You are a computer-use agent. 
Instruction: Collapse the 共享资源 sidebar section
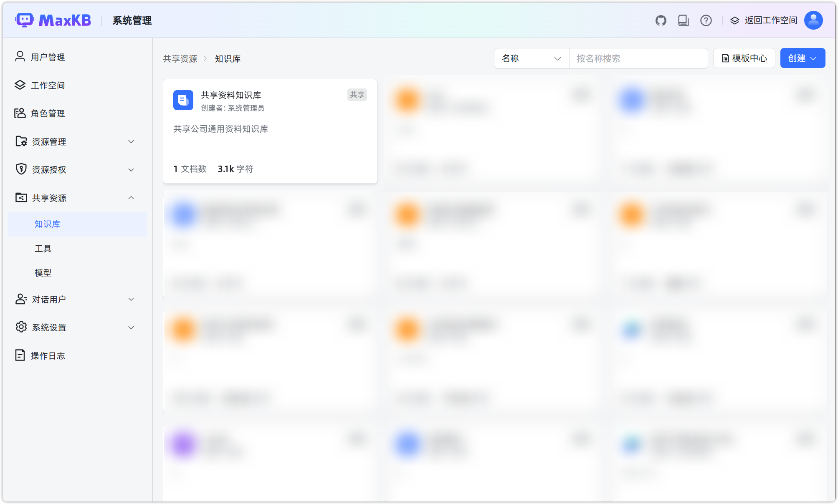(x=131, y=198)
